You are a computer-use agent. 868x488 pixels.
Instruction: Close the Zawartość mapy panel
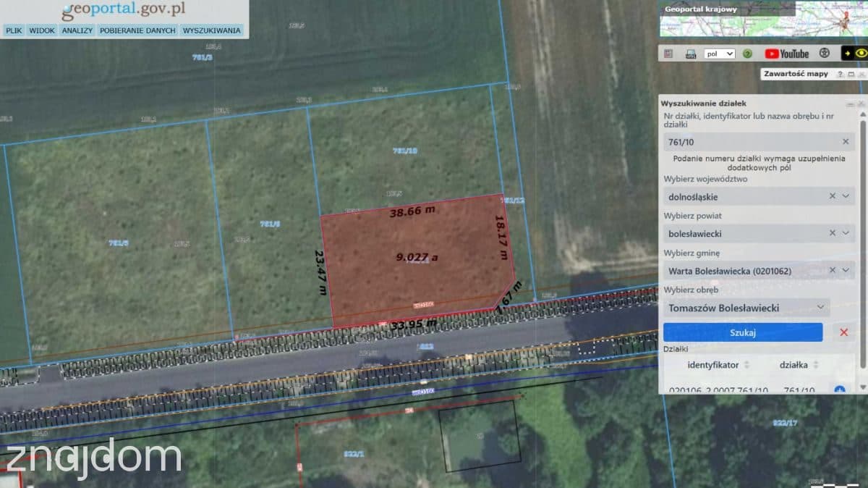[x=861, y=74]
